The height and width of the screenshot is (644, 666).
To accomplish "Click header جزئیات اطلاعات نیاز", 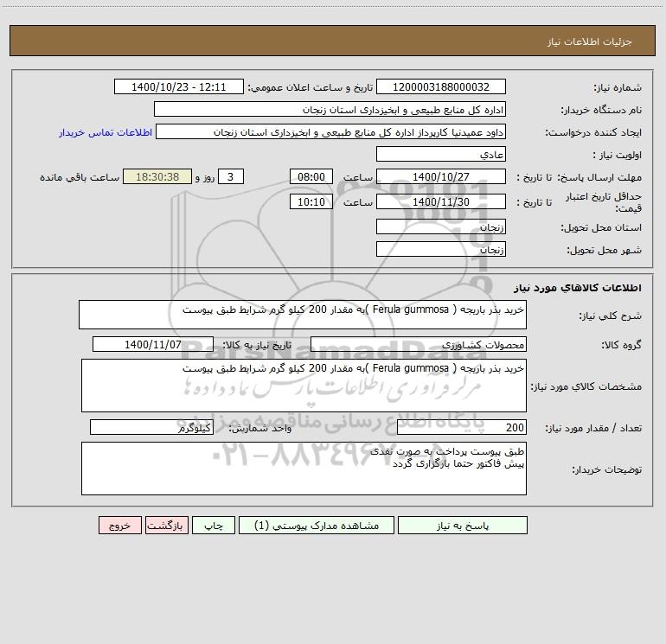I will (590, 41).
